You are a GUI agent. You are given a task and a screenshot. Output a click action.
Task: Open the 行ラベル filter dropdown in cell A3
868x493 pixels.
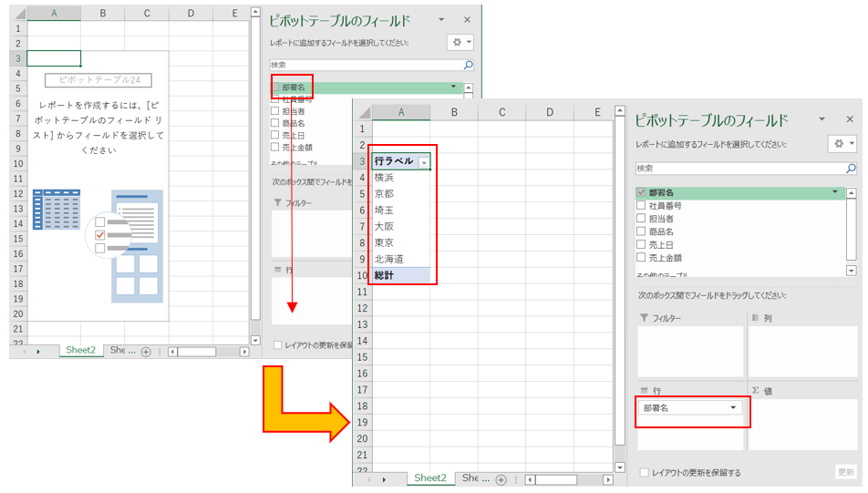[x=422, y=161]
